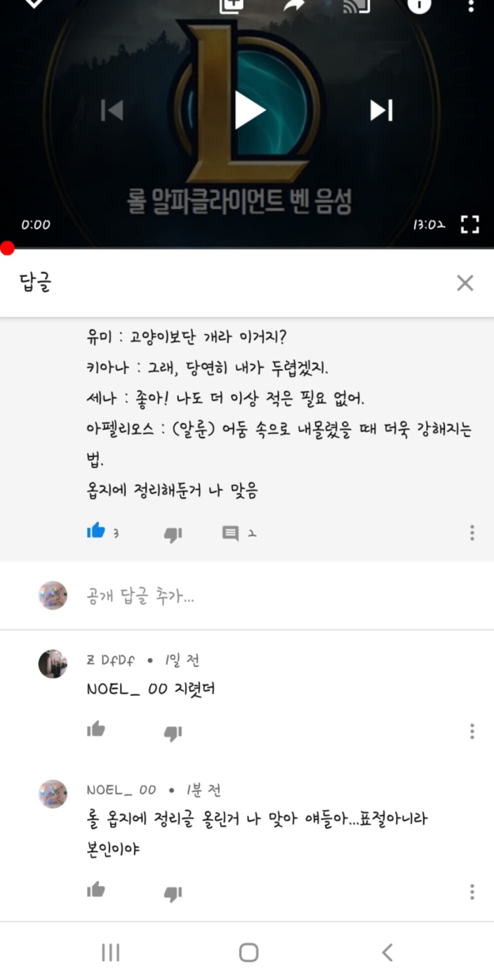Play the video

[249, 110]
